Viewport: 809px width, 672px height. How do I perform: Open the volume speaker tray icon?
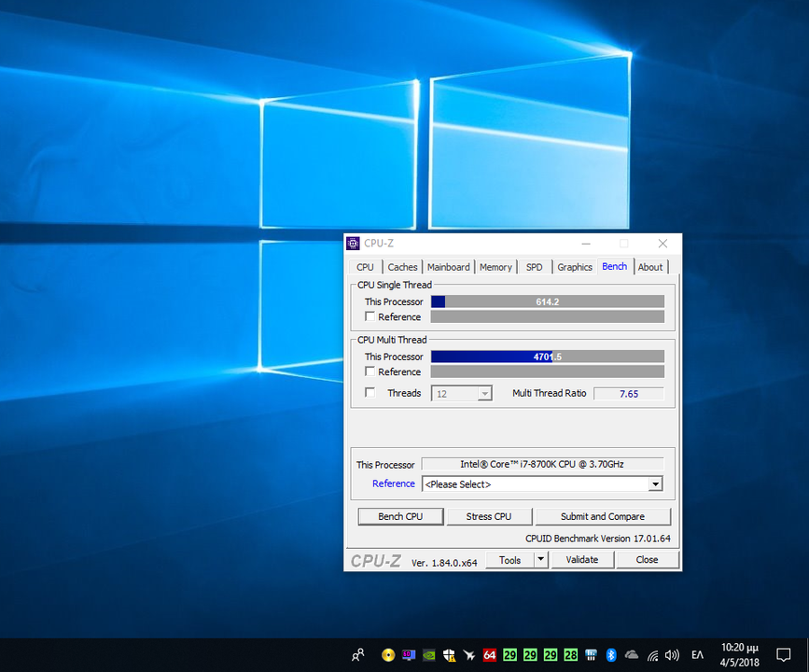coord(672,655)
